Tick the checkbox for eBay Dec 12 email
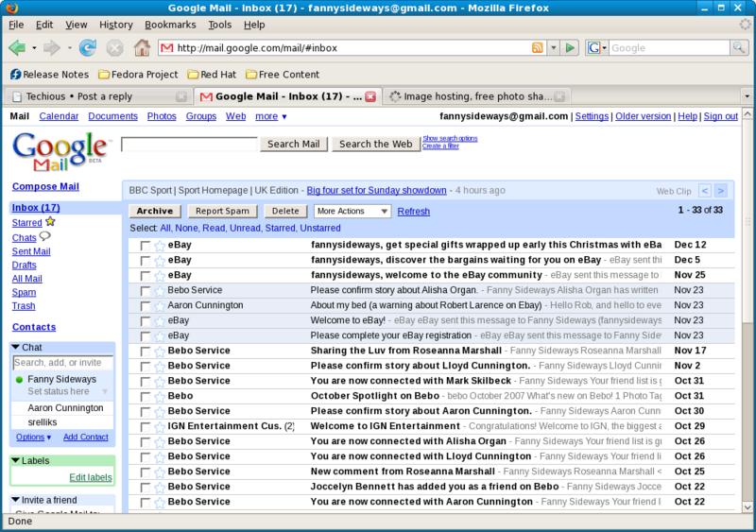The height and width of the screenshot is (532, 756). [x=145, y=246]
